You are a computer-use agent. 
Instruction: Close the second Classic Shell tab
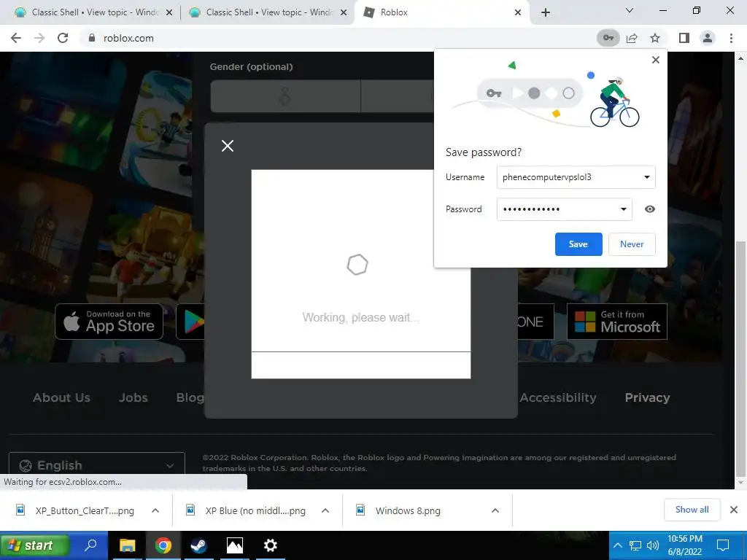(344, 12)
